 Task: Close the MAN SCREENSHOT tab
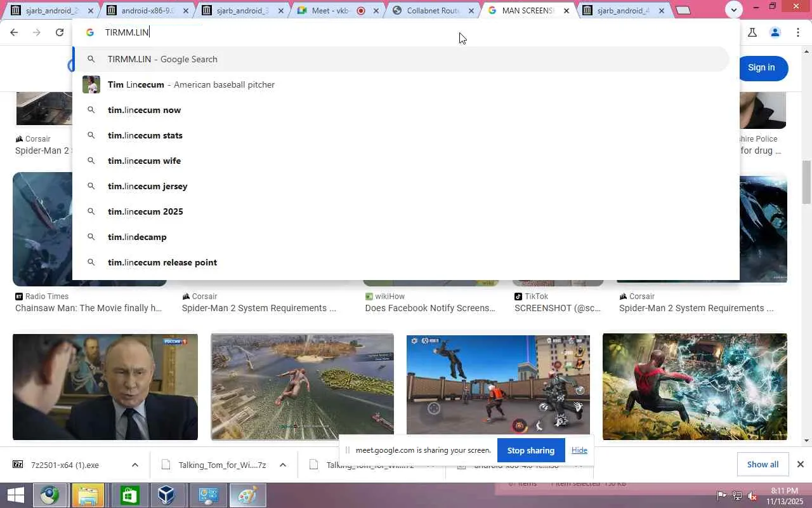point(566,11)
